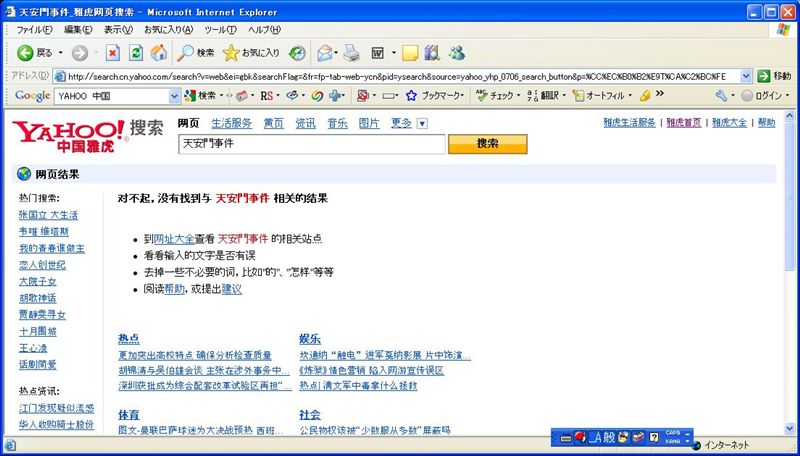Open お気に入り favorites pane
Screen dimensions: 800x456
click(252, 53)
